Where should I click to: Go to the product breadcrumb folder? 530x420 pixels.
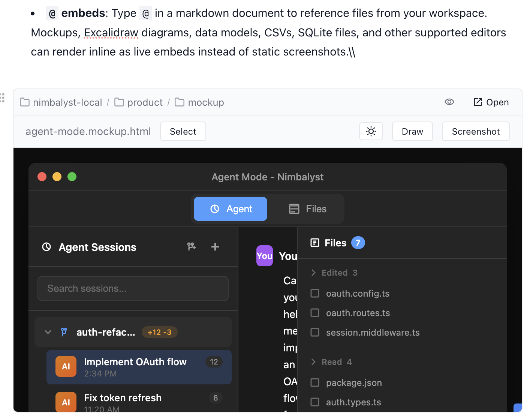138,102
